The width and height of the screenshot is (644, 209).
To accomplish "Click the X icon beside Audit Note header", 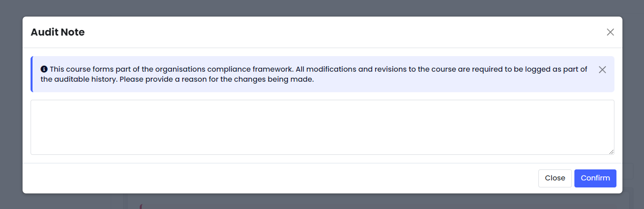I will click(x=610, y=32).
